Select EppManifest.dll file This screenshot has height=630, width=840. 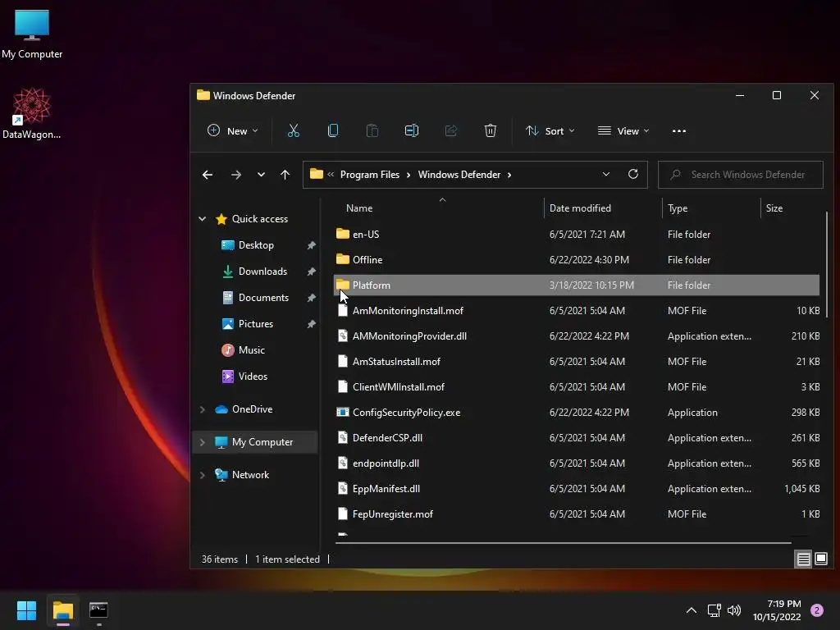pos(577,489)
